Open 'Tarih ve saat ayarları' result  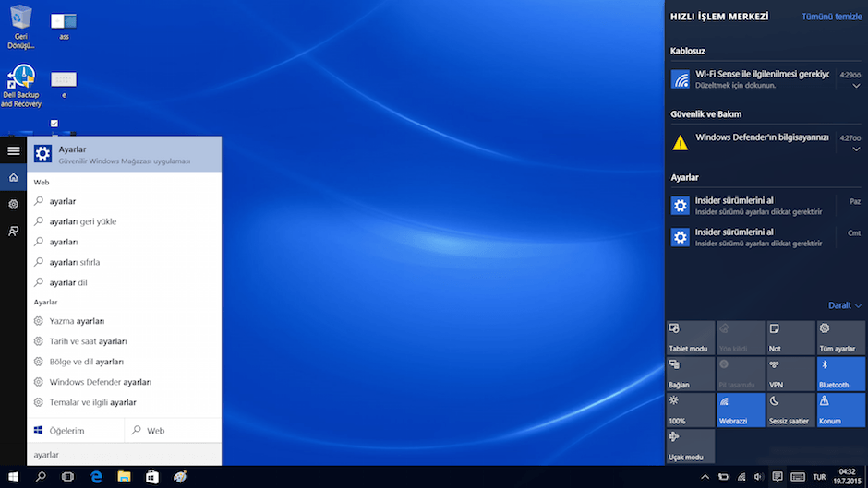tap(125, 341)
